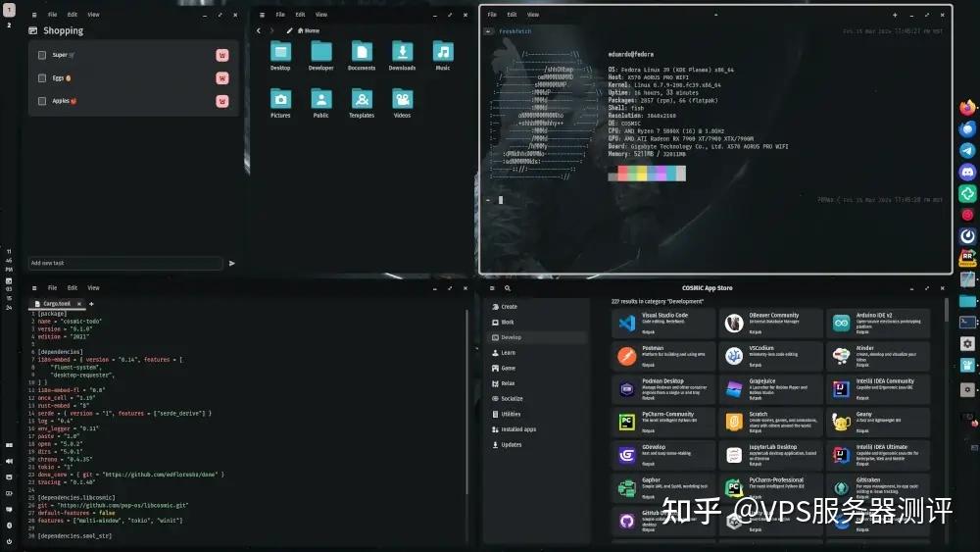Select the Documents folder
Viewport: 980px width, 552px height.
(362, 56)
